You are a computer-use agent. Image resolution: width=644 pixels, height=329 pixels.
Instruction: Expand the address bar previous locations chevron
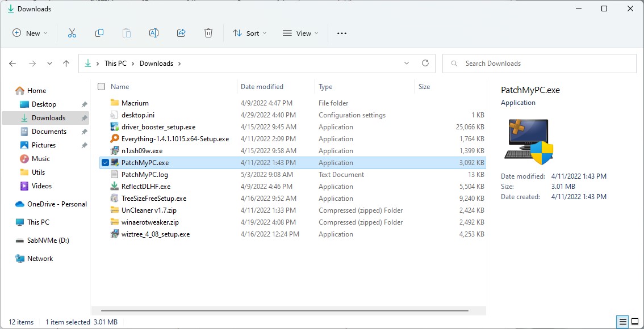click(406, 63)
